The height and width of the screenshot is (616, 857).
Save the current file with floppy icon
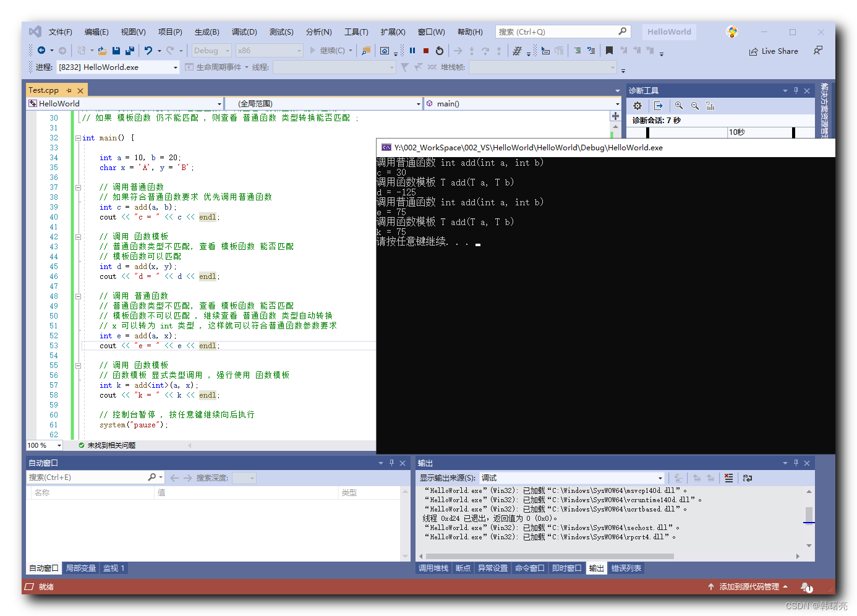(x=116, y=51)
